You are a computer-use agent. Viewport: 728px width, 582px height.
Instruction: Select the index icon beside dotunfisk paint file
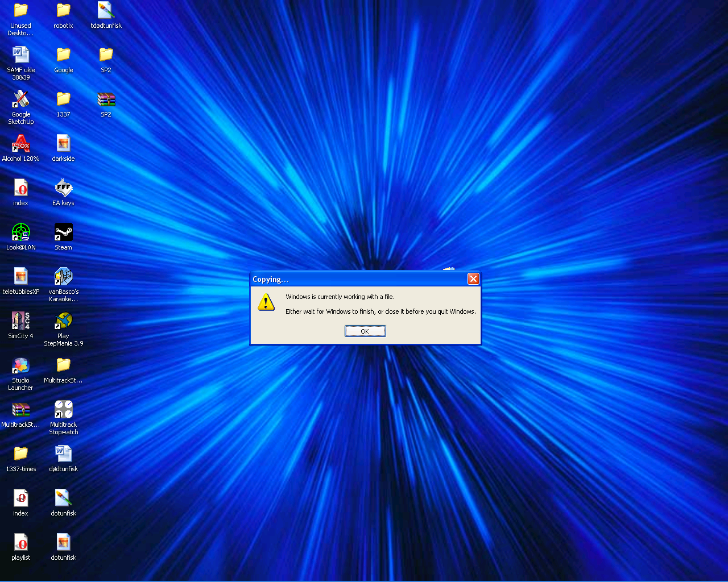click(x=20, y=498)
